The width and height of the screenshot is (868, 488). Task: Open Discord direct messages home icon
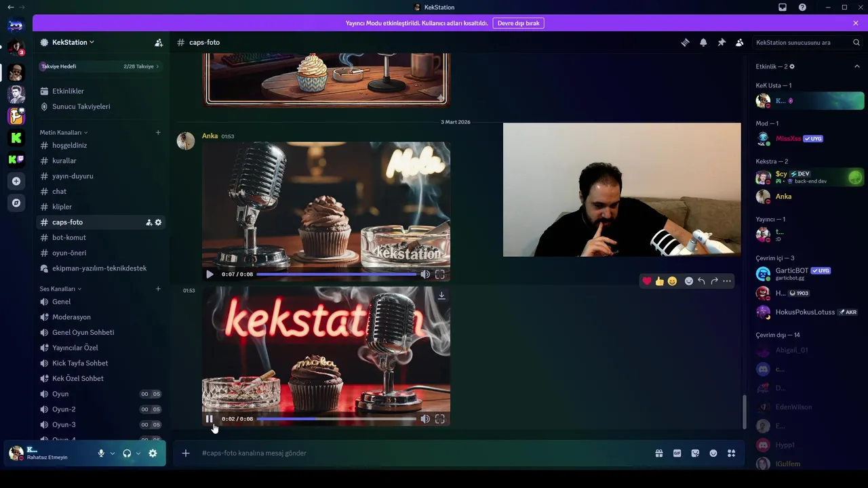[x=16, y=26]
